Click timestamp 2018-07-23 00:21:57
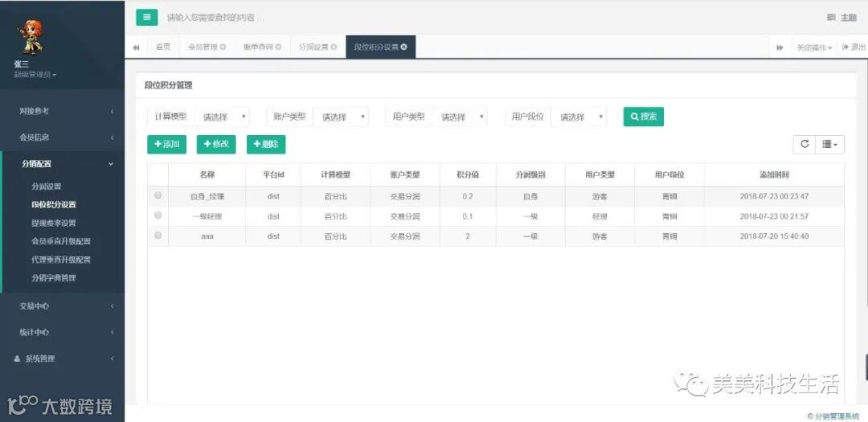 (x=775, y=216)
